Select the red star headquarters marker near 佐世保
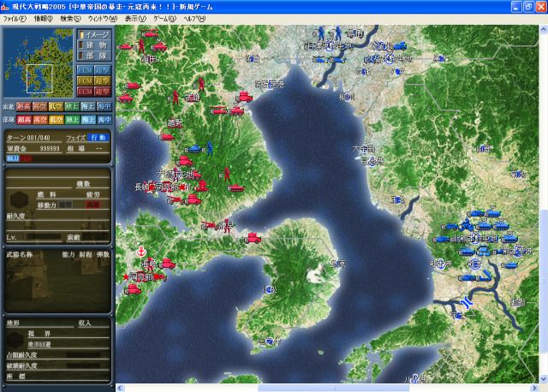This screenshot has width=548, height=392. [x=126, y=277]
